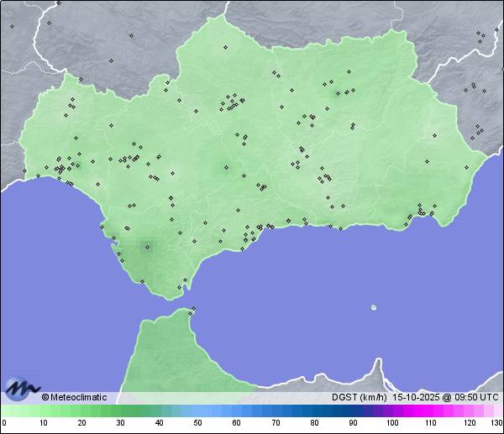Click the dark green gust hotspot in Cádiz province
This screenshot has width=504, height=434.
148,246
